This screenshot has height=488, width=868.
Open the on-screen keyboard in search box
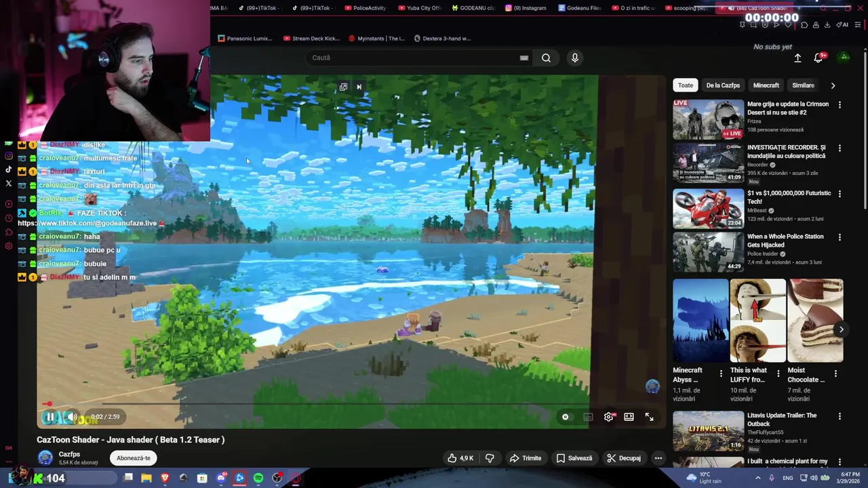coord(524,58)
